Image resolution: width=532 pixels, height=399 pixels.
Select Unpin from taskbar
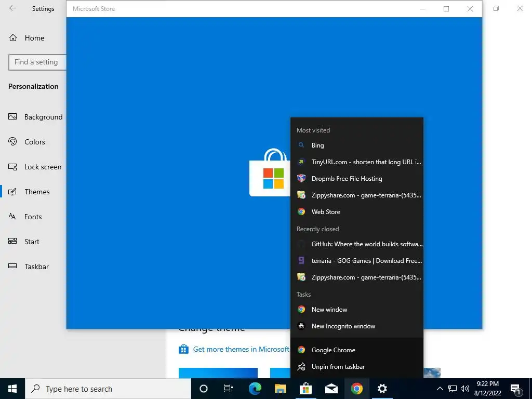[x=356, y=366]
